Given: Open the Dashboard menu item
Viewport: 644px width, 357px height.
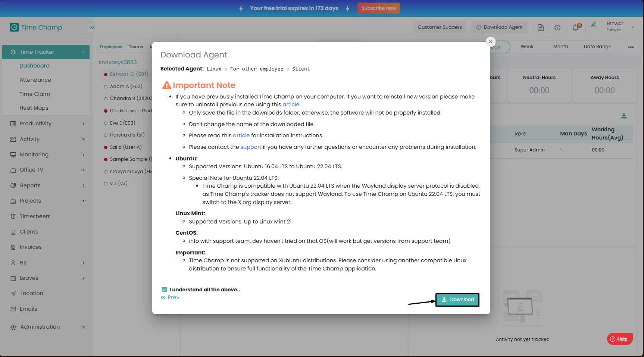Looking at the screenshot, I should pos(34,66).
